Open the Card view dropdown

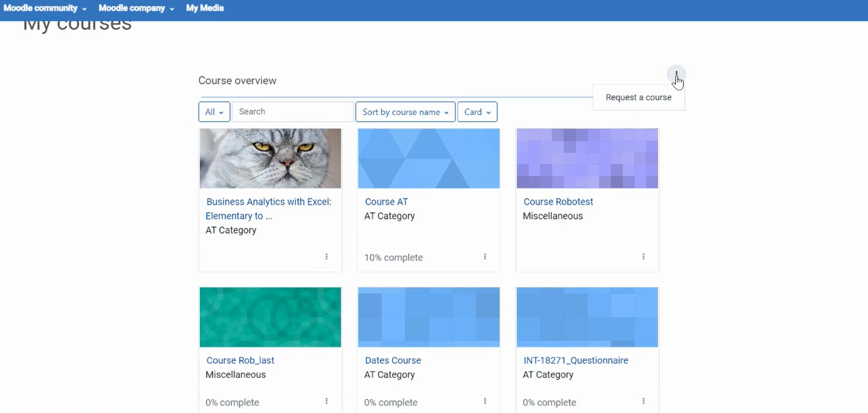(x=477, y=112)
